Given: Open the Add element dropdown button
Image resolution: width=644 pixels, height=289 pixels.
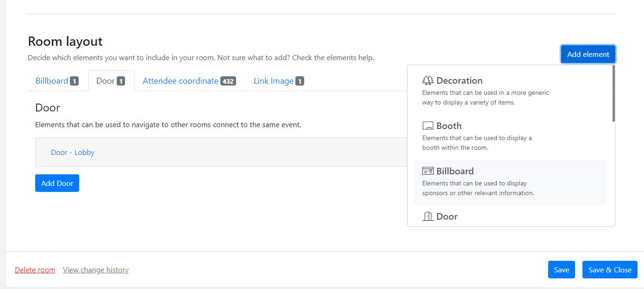Looking at the screenshot, I should pos(588,54).
